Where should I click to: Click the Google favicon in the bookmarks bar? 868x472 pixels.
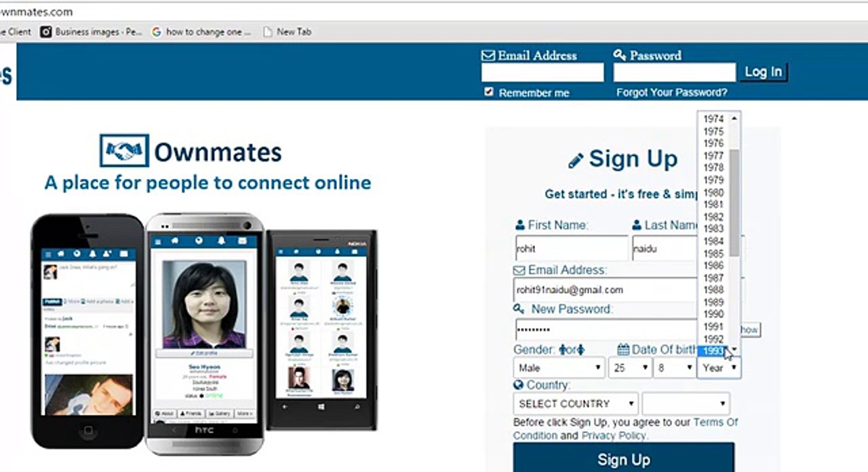(x=156, y=31)
